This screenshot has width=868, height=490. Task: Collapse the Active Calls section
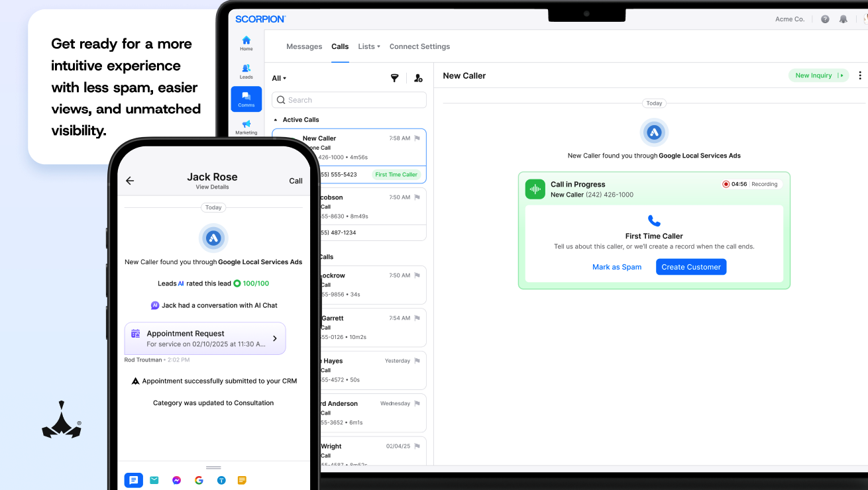(276, 120)
